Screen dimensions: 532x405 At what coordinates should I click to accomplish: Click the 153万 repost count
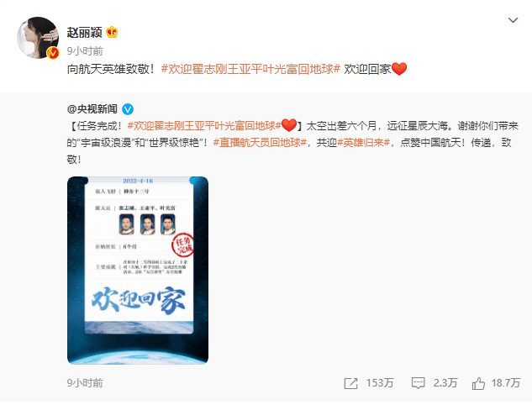[380, 383]
